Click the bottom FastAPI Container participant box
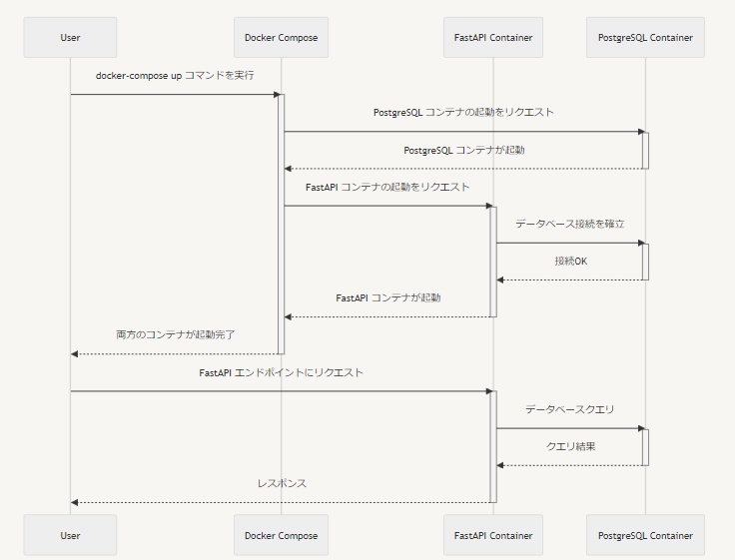Viewport: 735px width, 560px height. pyautogui.click(x=493, y=535)
